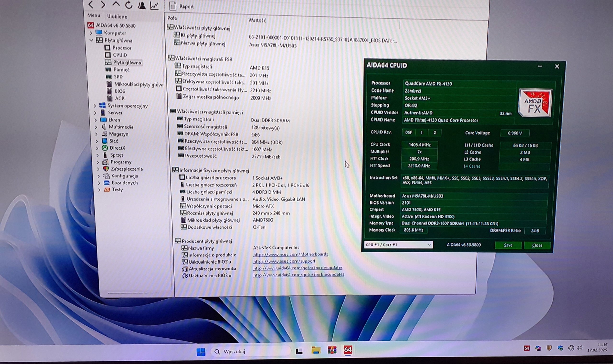This screenshot has height=364, width=613.
Task: Click Save in the AIDA64 CPUID window
Action: (x=508, y=245)
